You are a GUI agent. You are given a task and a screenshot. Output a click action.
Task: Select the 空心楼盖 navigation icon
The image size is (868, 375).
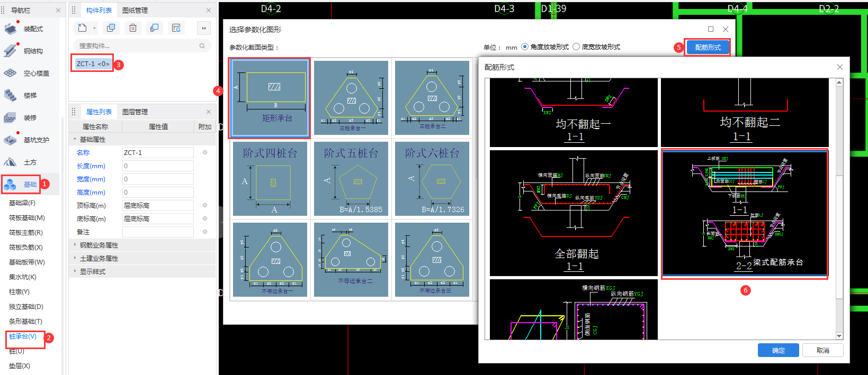point(11,73)
